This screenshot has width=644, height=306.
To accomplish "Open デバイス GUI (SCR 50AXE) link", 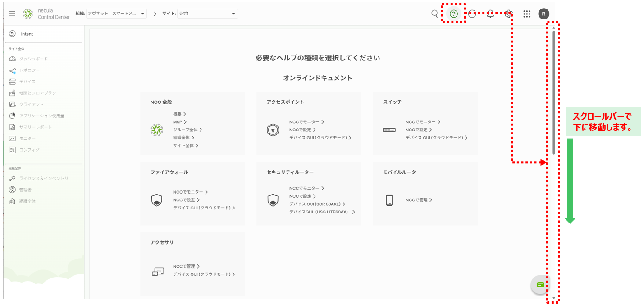I will [317, 204].
